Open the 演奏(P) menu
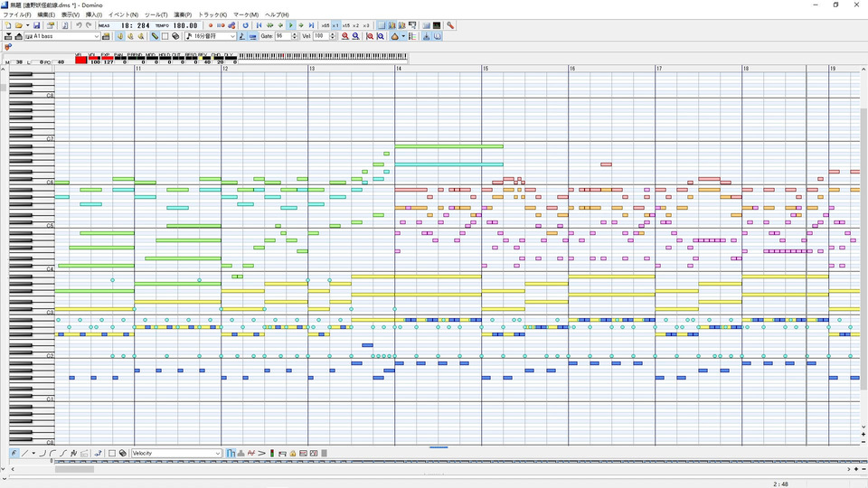The width and height of the screenshot is (868, 488). pos(183,14)
